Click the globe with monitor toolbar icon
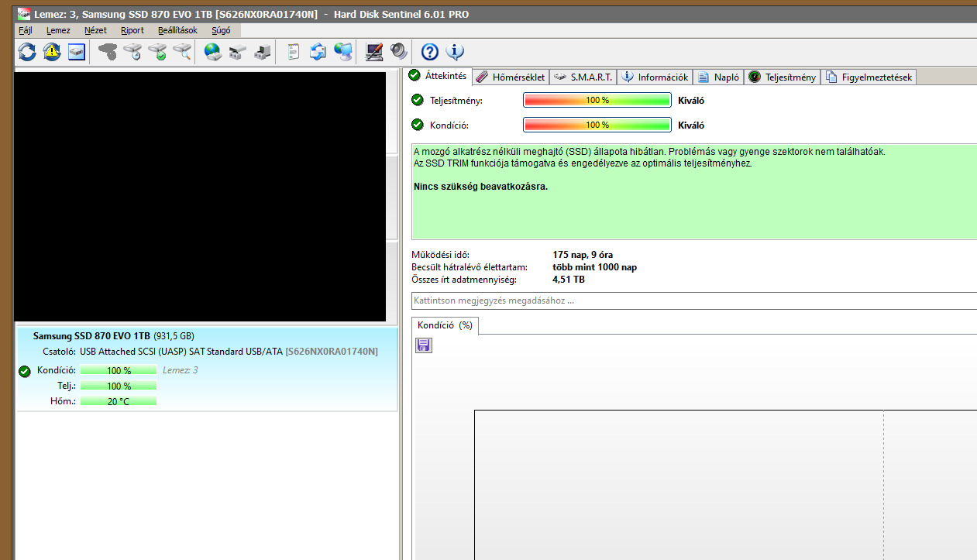The width and height of the screenshot is (977, 560). [342, 52]
